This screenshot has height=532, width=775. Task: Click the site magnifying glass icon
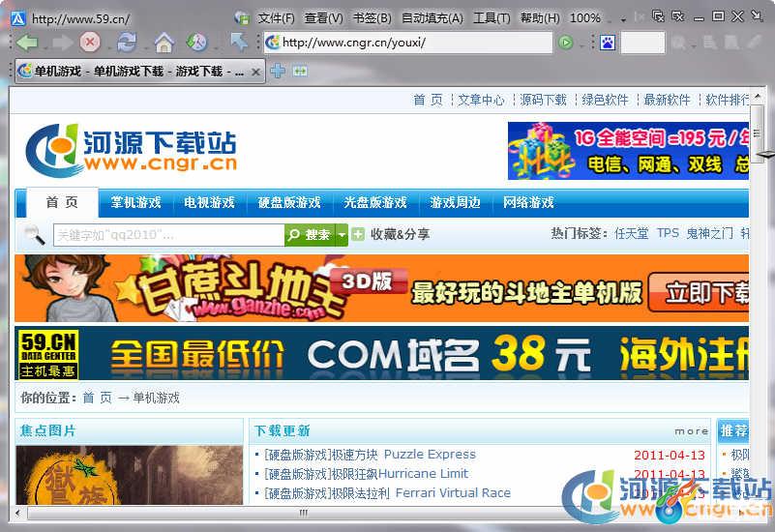[34, 235]
